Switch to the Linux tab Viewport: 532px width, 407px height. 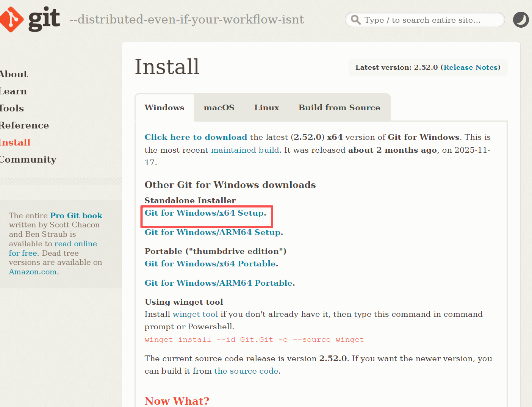click(267, 108)
